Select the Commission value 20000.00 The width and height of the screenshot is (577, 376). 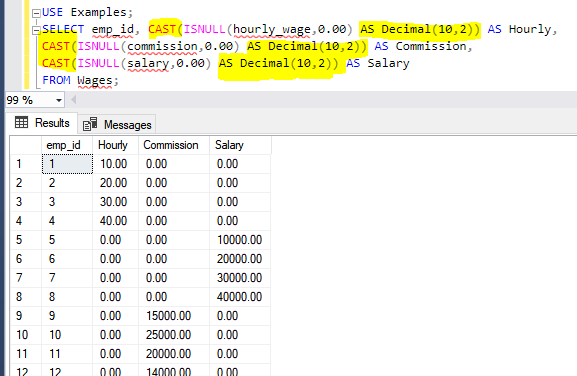coord(174,354)
